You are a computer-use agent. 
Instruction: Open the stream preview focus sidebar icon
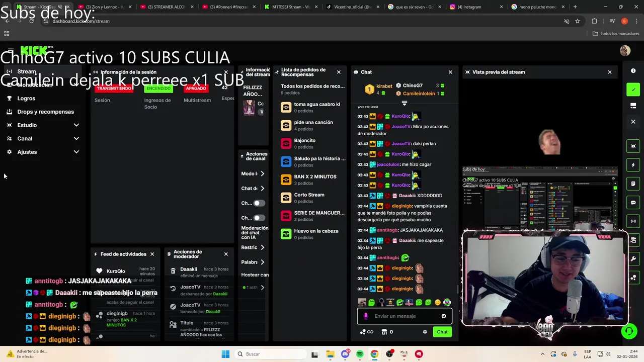tap(633, 146)
